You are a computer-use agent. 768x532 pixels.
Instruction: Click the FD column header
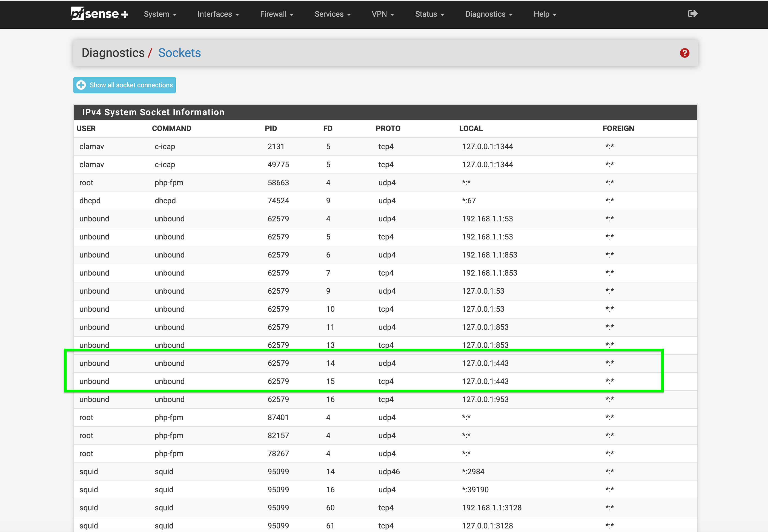[328, 128]
